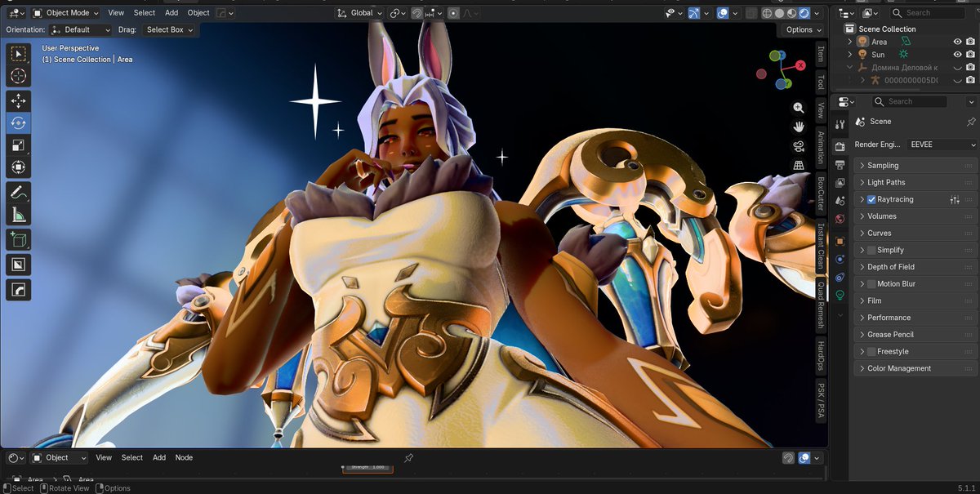Pin the Scene properties panel
This screenshot has height=494, width=980.
tap(970, 122)
